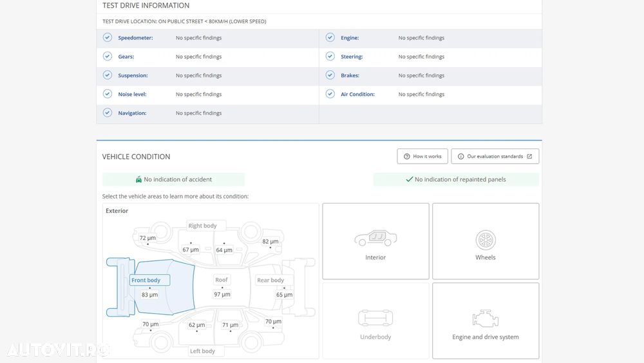The width and height of the screenshot is (644, 363).
Task: Open the How it works button
Action: (x=422, y=157)
